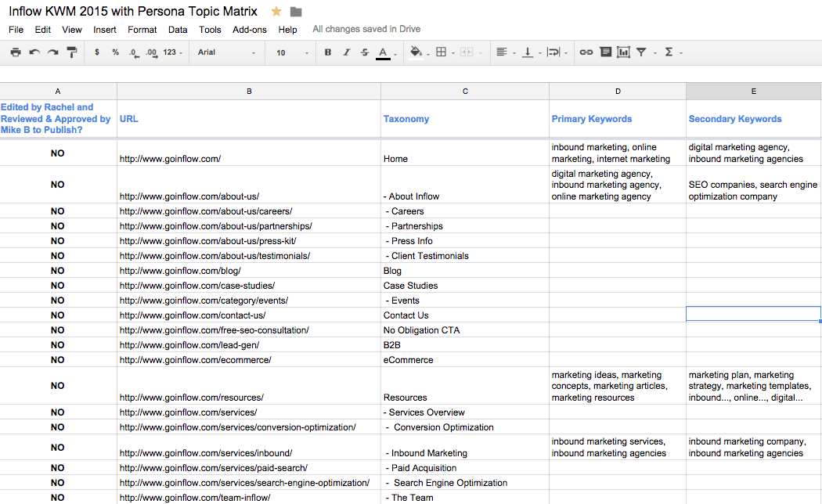Star this spreadsheet document
This screenshot has height=504, width=822.
pyautogui.click(x=276, y=12)
